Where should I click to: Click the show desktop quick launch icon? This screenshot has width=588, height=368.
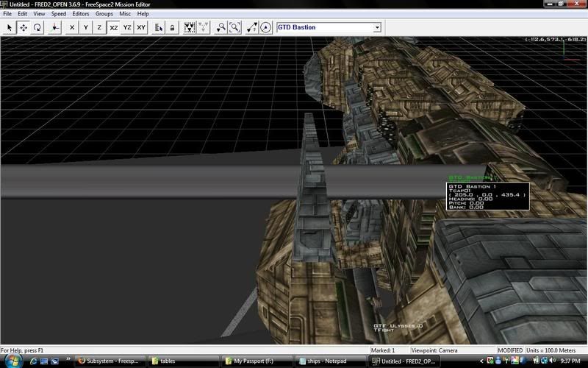44,361
